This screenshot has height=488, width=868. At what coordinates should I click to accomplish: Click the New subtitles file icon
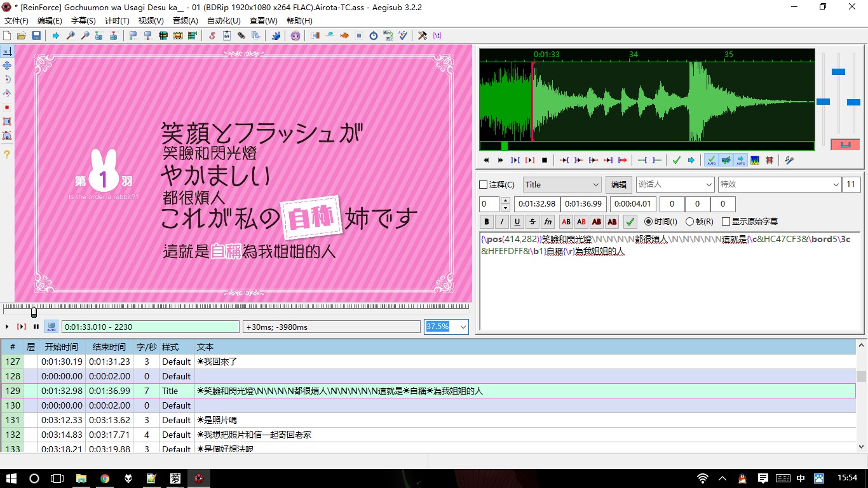pos(7,36)
